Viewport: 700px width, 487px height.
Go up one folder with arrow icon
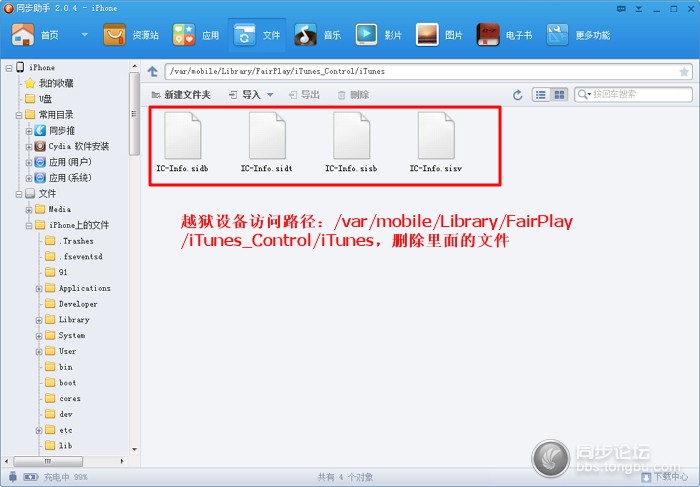pos(153,71)
